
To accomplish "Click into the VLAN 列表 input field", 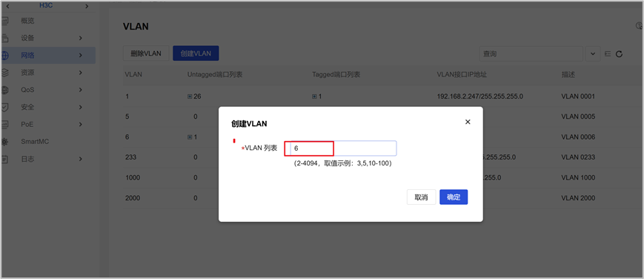I will pyautogui.click(x=340, y=148).
